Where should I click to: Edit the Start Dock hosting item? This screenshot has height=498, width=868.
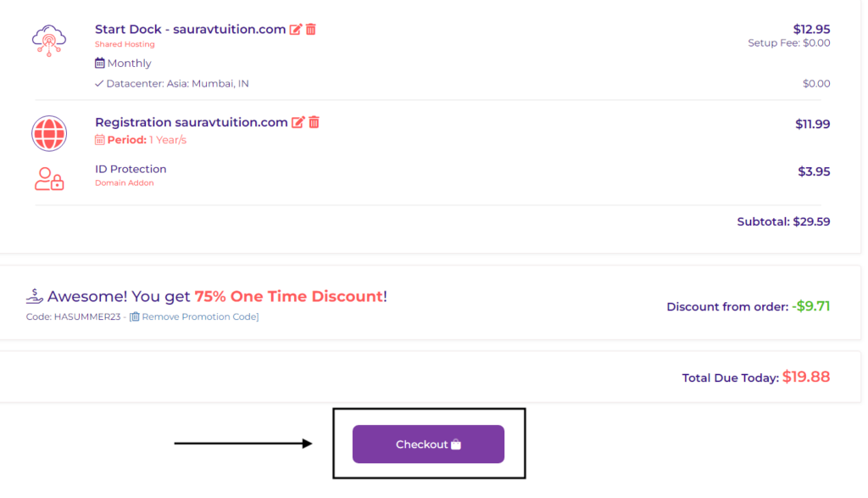click(x=296, y=28)
